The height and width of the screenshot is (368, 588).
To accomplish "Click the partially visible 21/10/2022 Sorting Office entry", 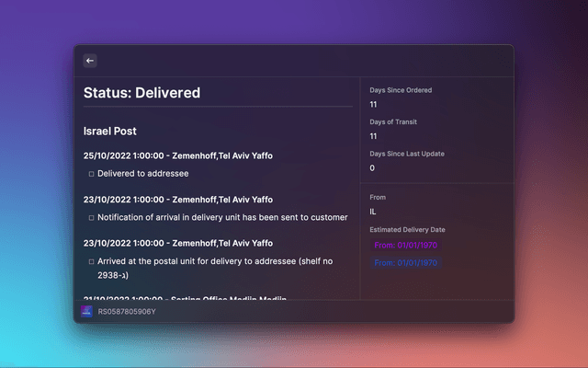I will pyautogui.click(x=184, y=297).
